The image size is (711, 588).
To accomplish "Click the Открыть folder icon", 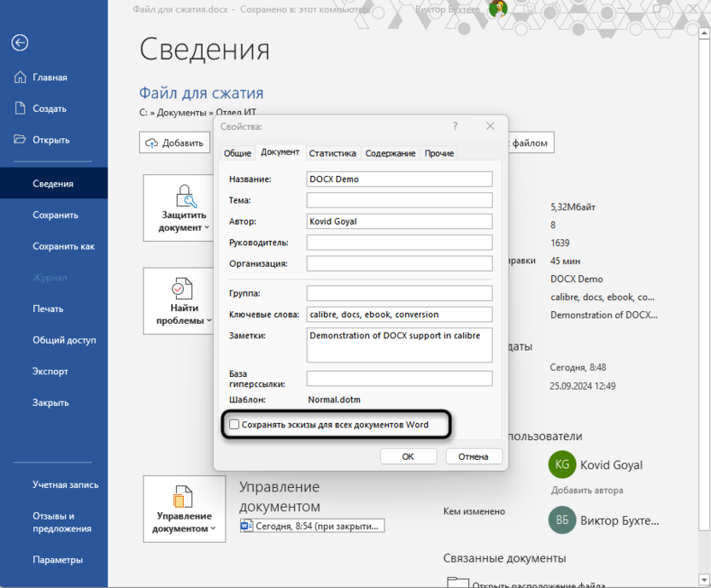I will pos(20,139).
